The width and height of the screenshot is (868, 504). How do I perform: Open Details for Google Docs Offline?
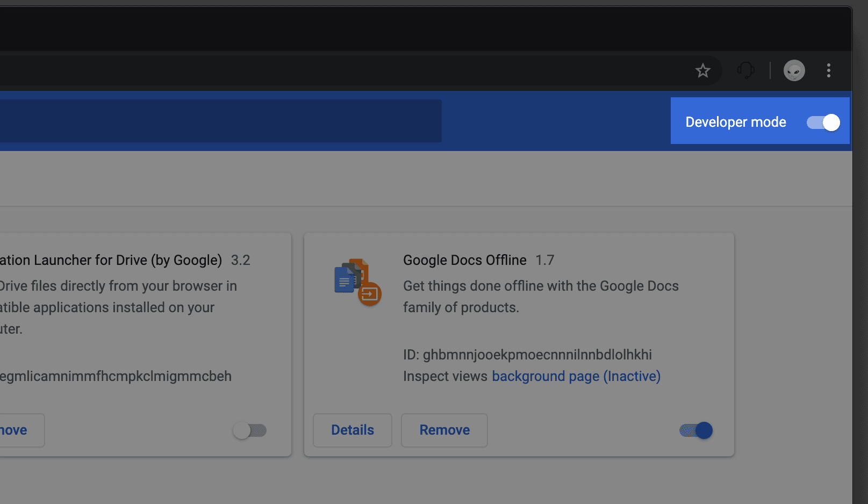pyautogui.click(x=353, y=430)
